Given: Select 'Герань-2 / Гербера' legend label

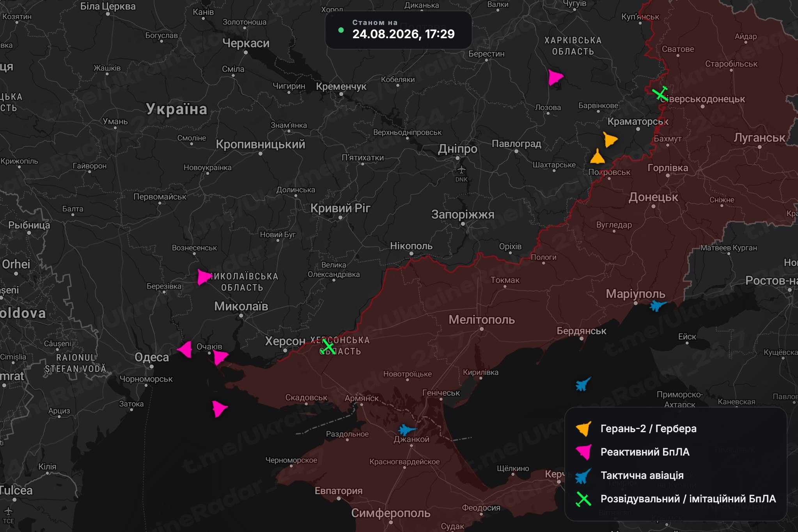Looking at the screenshot, I should (648, 429).
